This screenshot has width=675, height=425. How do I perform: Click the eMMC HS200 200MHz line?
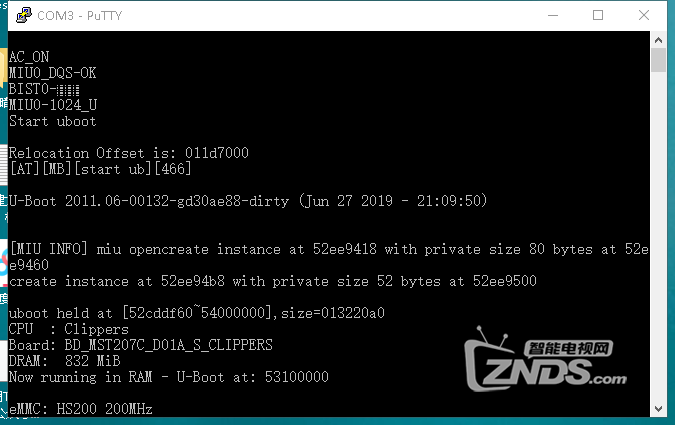coord(81,409)
